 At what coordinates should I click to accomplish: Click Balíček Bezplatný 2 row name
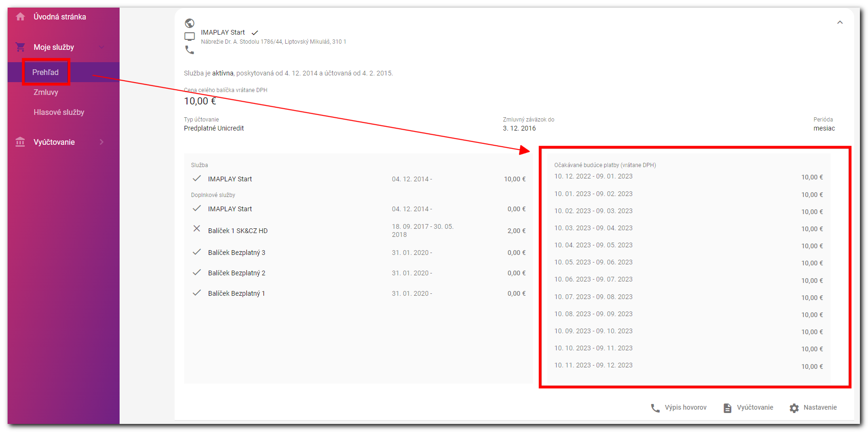[237, 273]
